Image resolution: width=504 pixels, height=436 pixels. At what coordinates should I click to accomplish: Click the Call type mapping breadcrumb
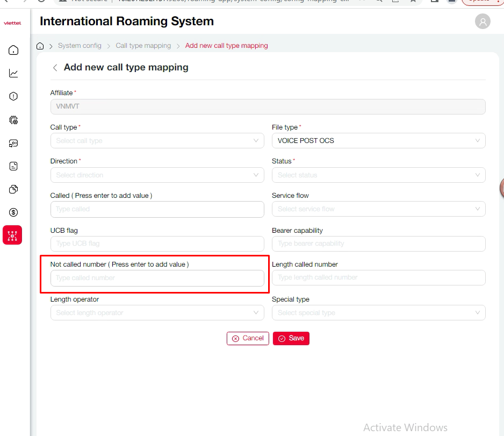coord(143,46)
